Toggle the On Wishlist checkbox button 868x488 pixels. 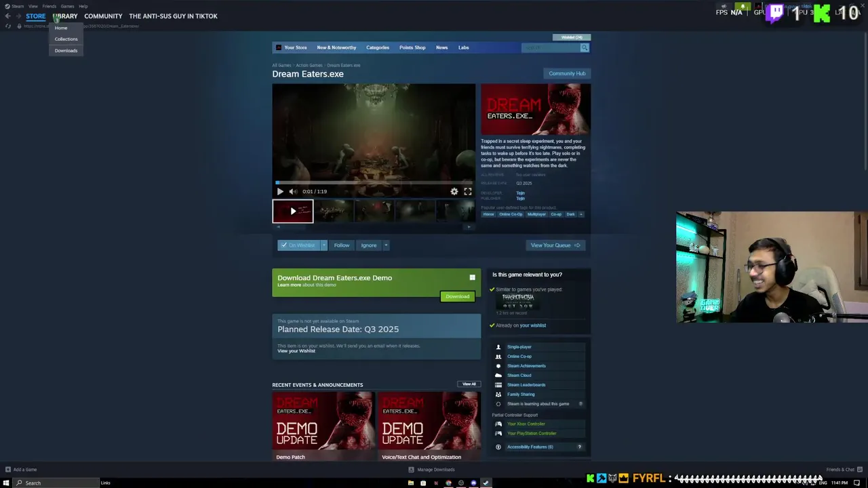click(x=298, y=245)
